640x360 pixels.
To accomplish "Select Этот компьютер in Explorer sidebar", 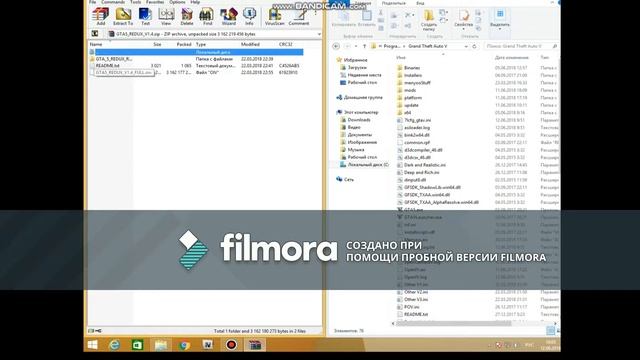I will pos(361,112).
